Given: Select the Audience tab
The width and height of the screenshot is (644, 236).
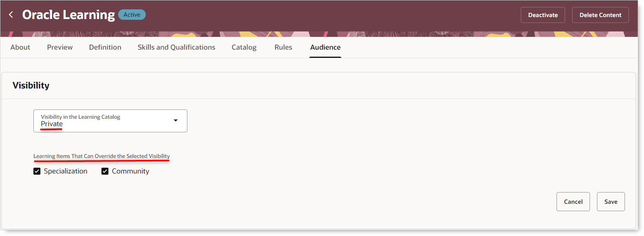Looking at the screenshot, I should [x=325, y=47].
